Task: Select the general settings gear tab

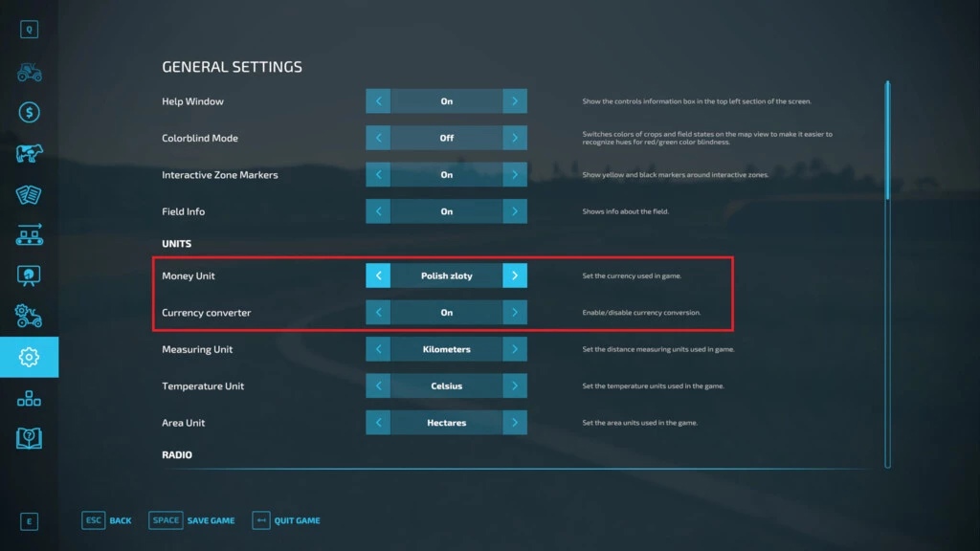Action: 29,357
